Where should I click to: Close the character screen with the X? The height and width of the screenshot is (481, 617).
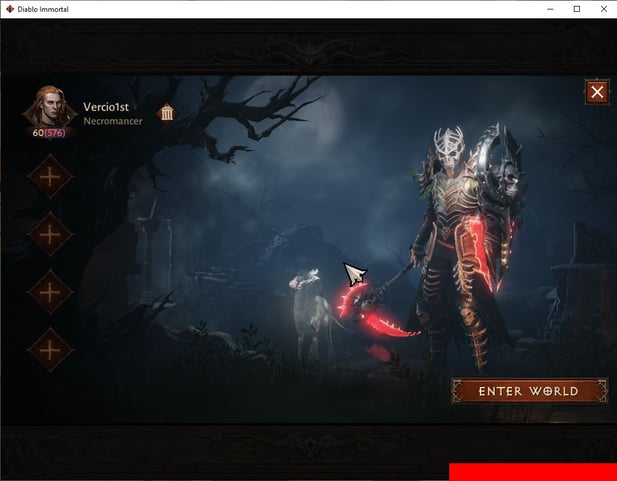coord(597,93)
